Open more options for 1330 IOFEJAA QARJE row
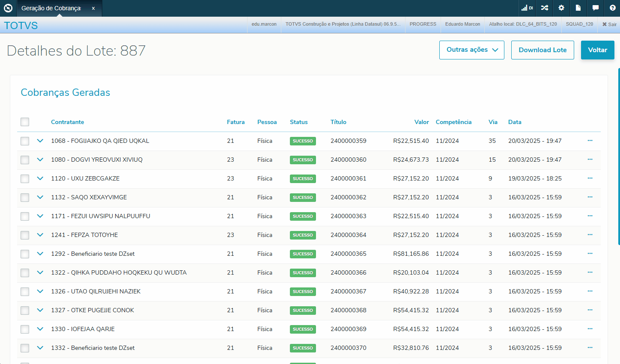The height and width of the screenshot is (364, 620). pos(590,329)
